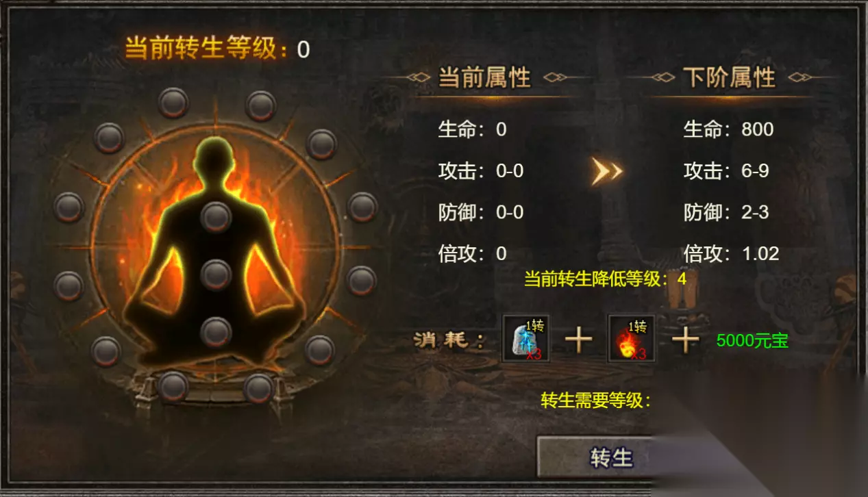The height and width of the screenshot is (497, 868).
Task: Click the double-arrow between attribute columns
Action: (606, 171)
